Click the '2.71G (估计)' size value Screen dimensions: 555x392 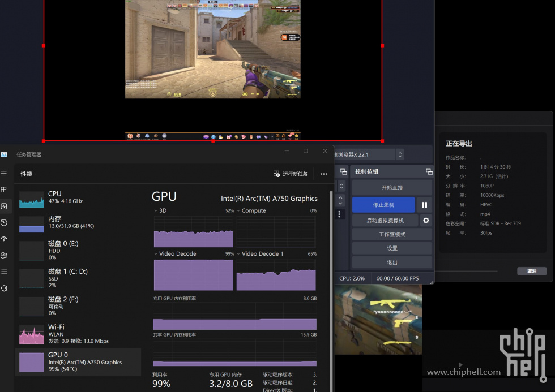tap(494, 176)
